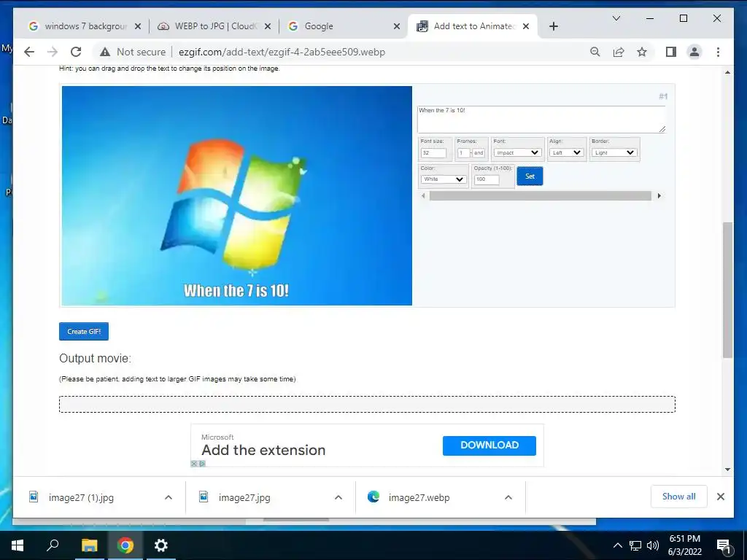Screen dimensions: 747x560
Task: Open Settings from the taskbar
Action: pyautogui.click(x=161, y=545)
